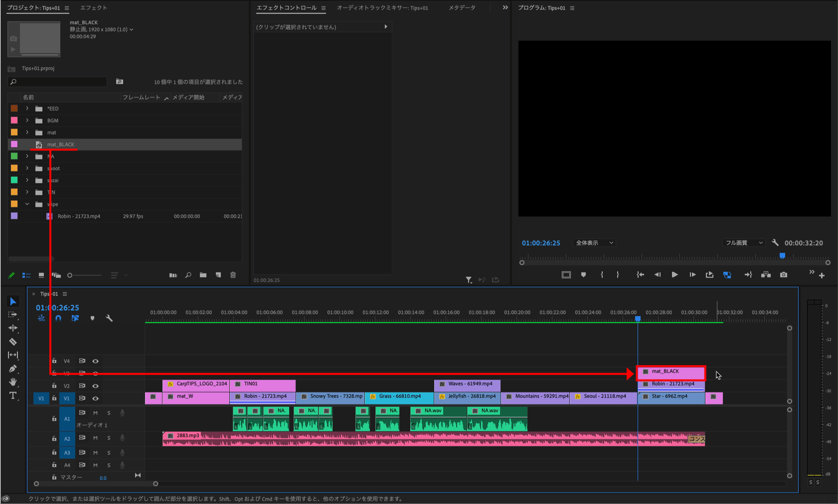
Task: Toggle lock on track V4
Action: (54, 361)
